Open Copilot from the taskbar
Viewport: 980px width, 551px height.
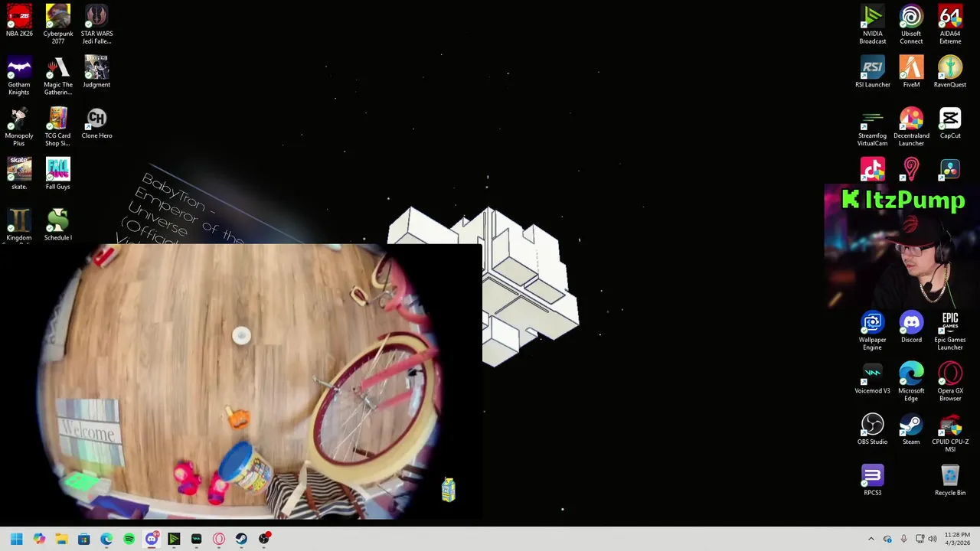click(39, 539)
